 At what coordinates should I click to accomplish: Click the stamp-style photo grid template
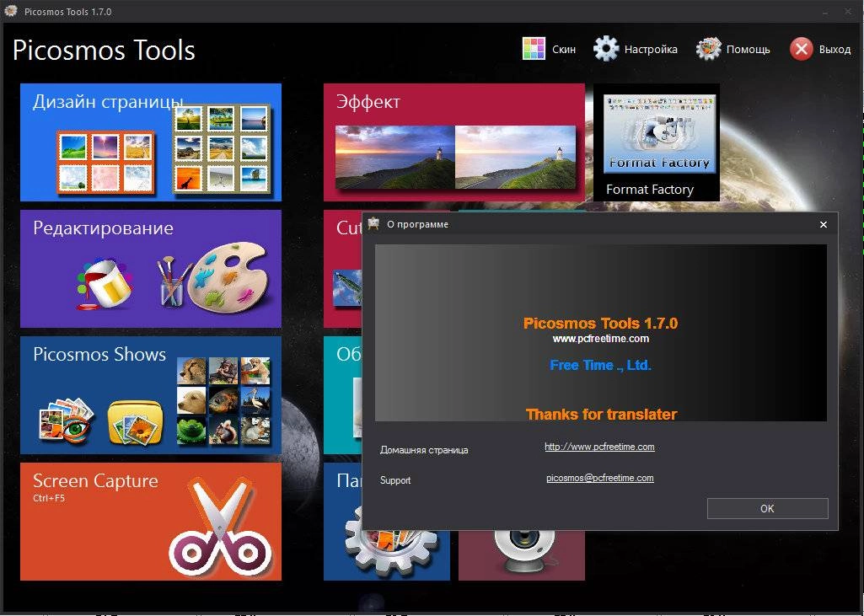click(x=222, y=149)
